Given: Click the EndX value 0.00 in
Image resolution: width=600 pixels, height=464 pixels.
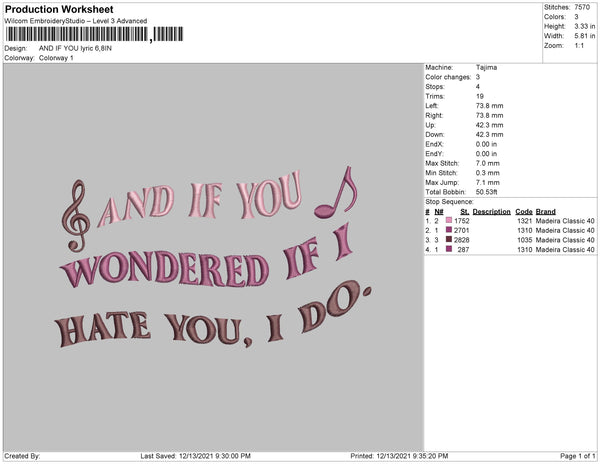Looking at the screenshot, I should coord(486,144).
